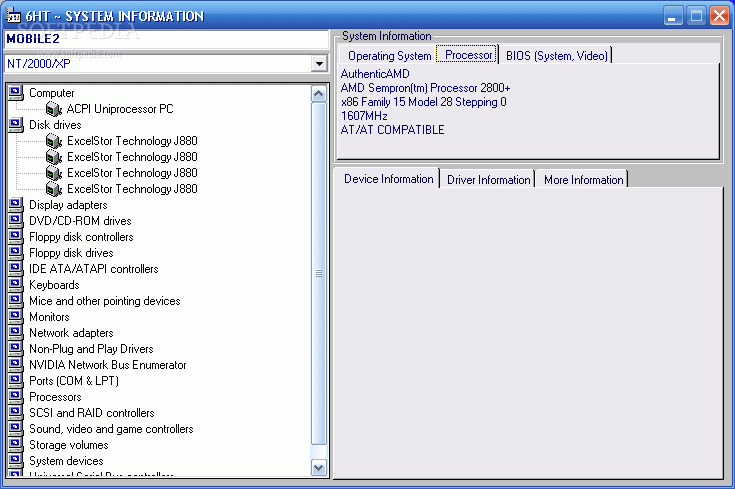Click the device tree scrollbar thumb

319,273
